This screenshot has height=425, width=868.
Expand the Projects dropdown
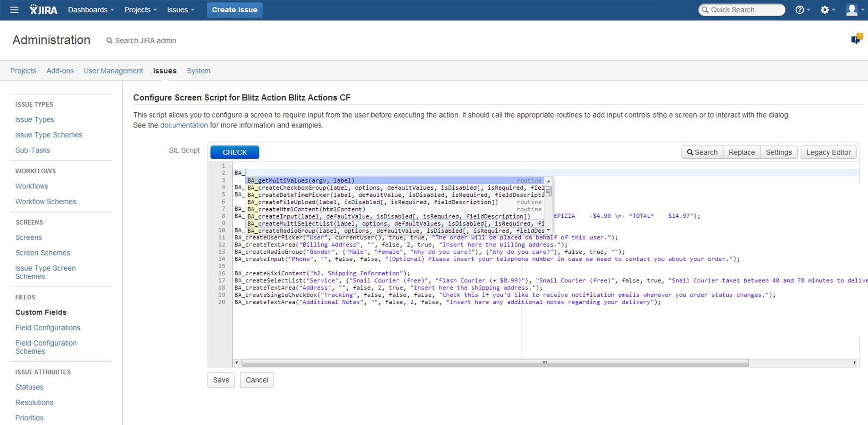[141, 10]
